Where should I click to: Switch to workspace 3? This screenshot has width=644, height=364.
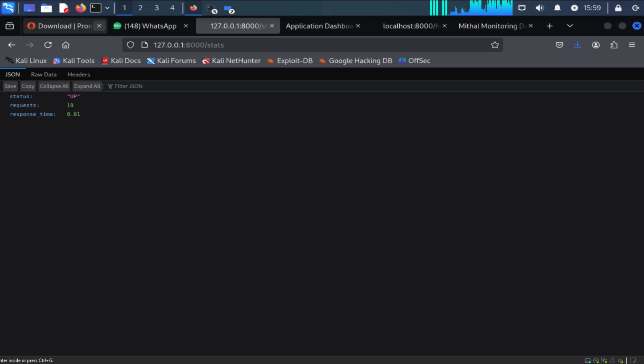[157, 8]
